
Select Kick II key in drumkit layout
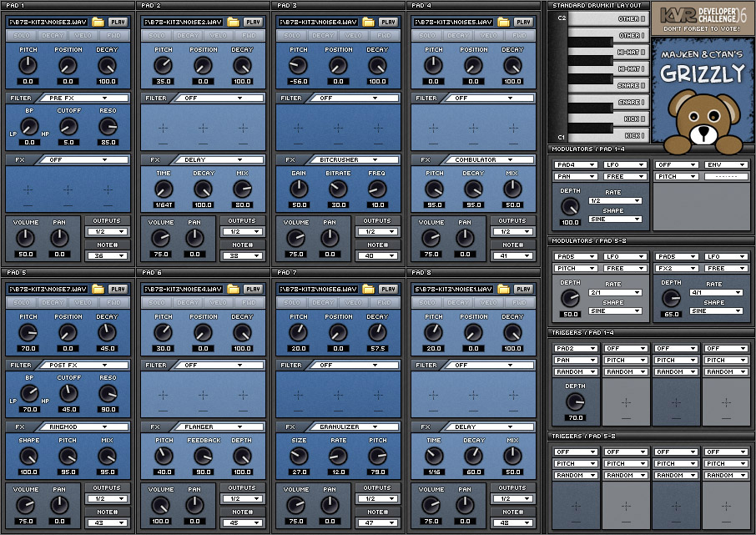631,119
